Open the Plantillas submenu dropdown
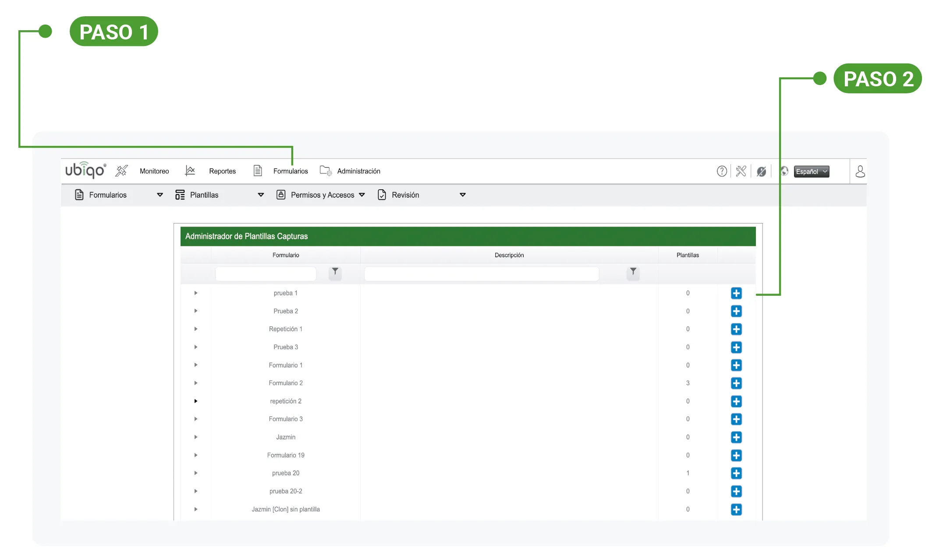Screen dimensions: 936x560 [x=261, y=195]
